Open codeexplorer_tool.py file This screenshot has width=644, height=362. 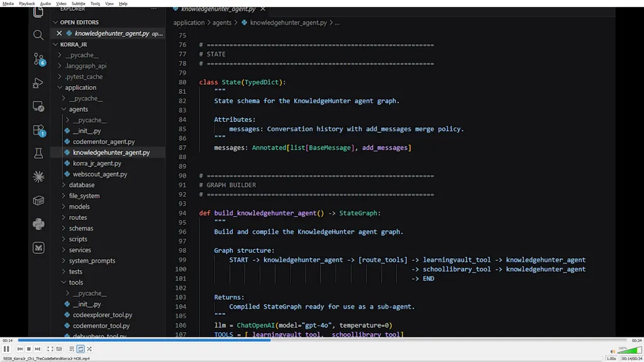(103, 315)
